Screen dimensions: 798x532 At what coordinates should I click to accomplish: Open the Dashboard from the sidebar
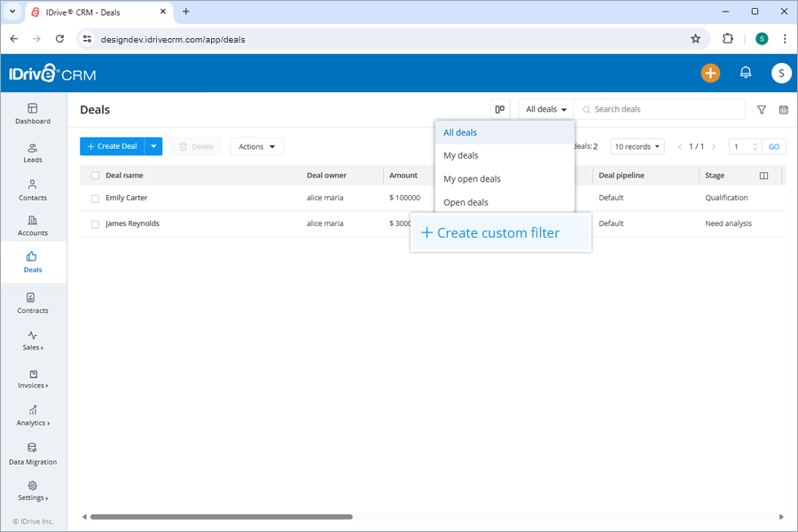point(33,108)
